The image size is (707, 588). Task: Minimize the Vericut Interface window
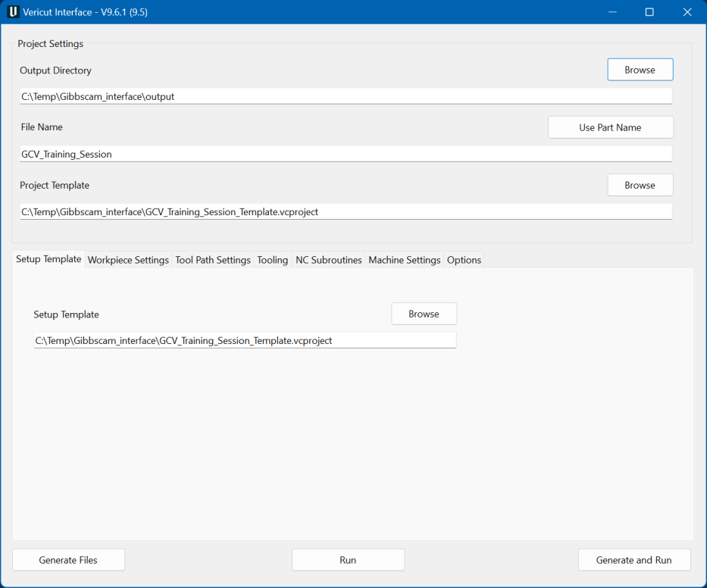pos(612,11)
